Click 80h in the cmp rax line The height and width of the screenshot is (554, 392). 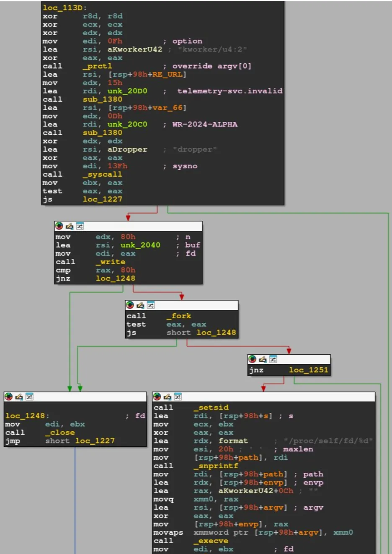(128, 270)
